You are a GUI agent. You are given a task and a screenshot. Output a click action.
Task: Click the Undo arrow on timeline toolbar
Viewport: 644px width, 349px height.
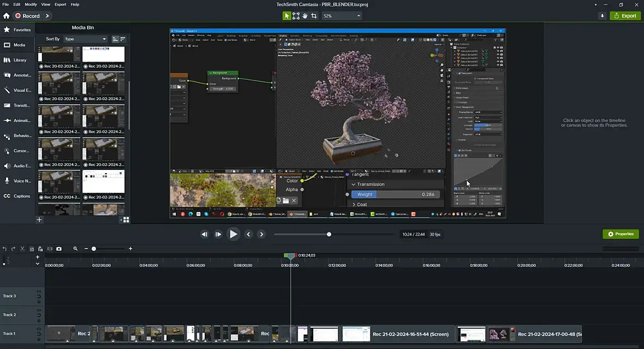click(x=5, y=249)
